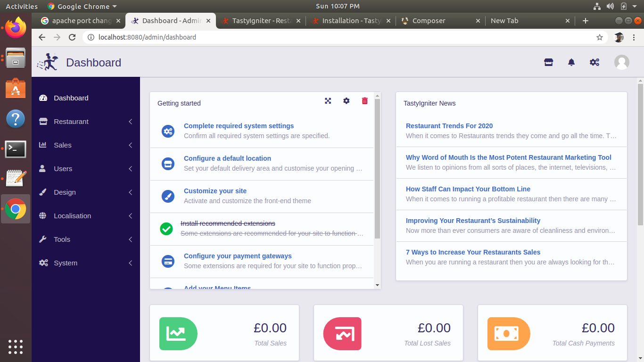
Task: Switch to the Installation - Tasty tab
Action: coord(351,21)
